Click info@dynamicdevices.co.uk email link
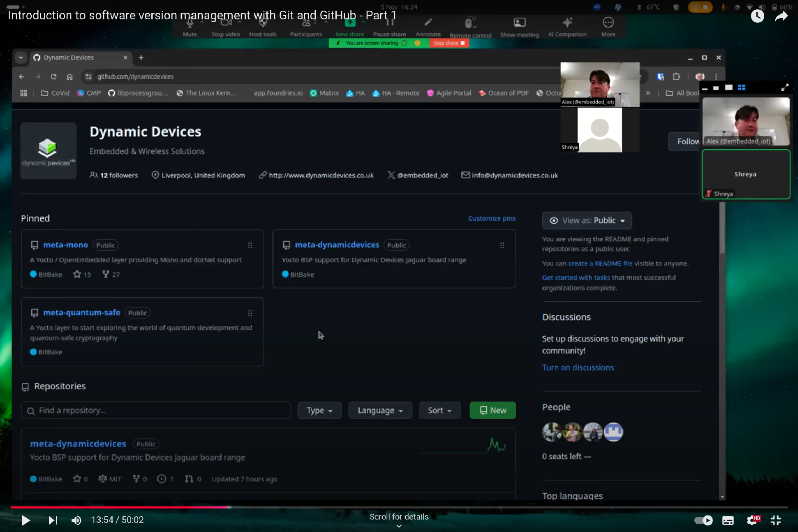The height and width of the screenshot is (532, 798). [x=515, y=175]
